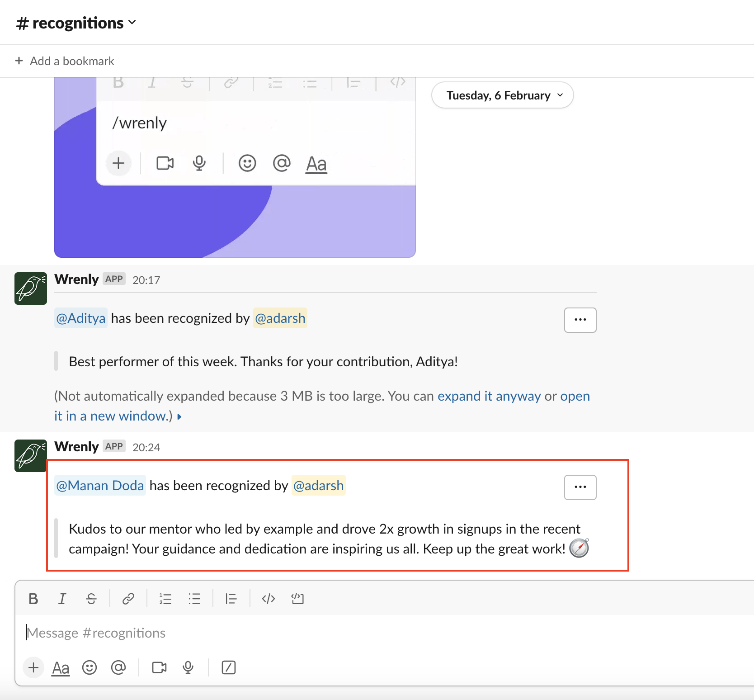Open more options for Aditya recognition

pos(580,320)
